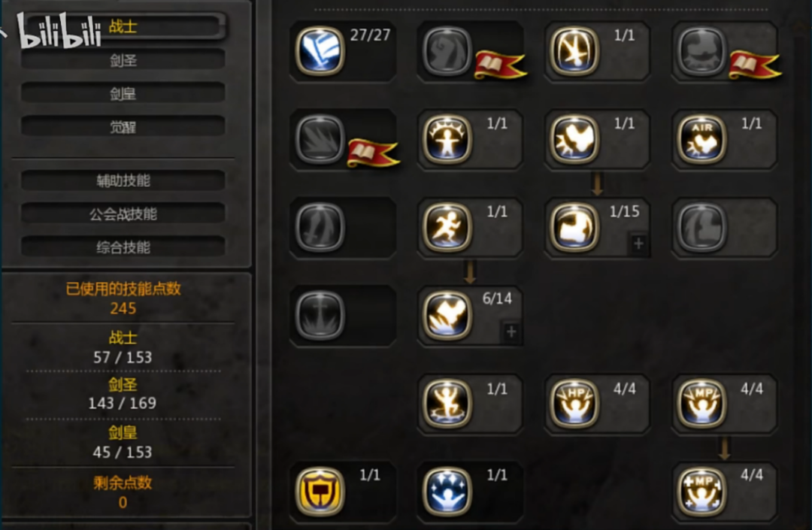
Task: Click the 辅助技能 button
Action: (123, 180)
